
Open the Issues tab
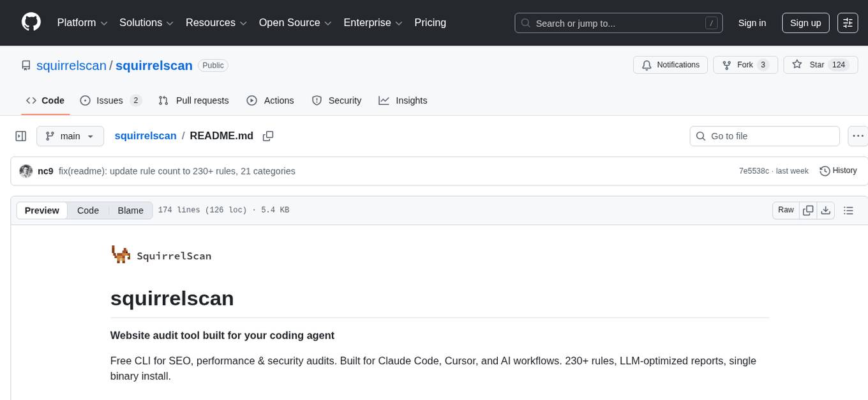(110, 100)
